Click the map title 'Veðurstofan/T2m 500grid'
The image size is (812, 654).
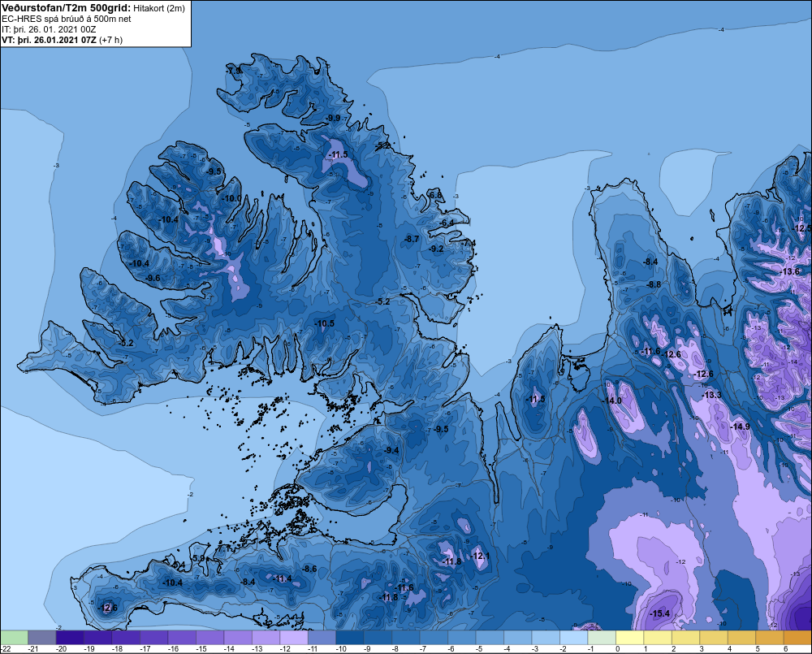click(x=66, y=8)
